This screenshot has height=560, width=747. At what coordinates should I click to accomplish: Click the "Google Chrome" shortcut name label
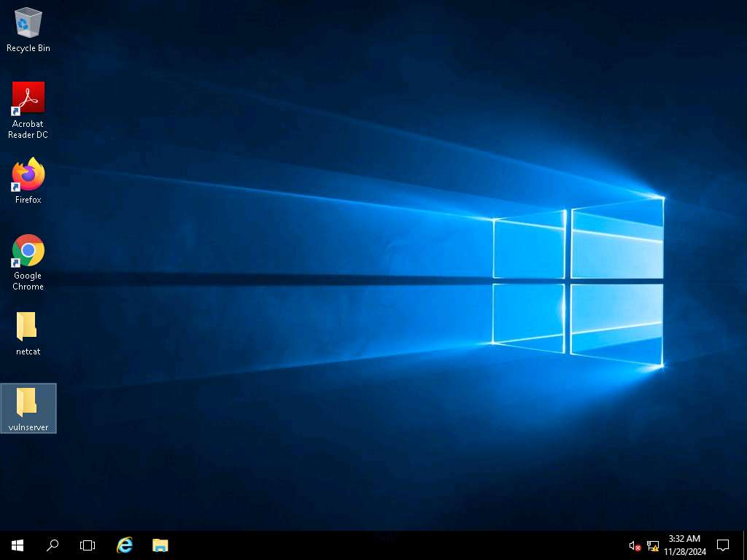coord(28,281)
